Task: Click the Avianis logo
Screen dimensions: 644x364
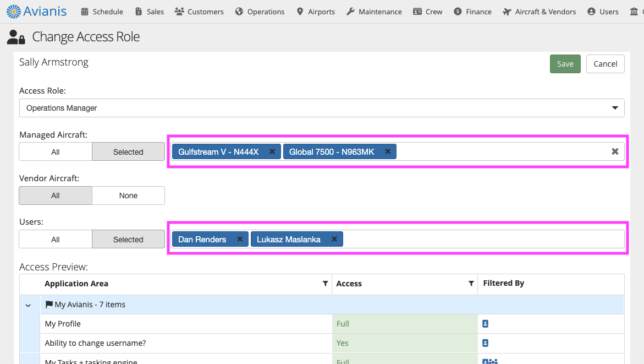Action: tap(37, 11)
